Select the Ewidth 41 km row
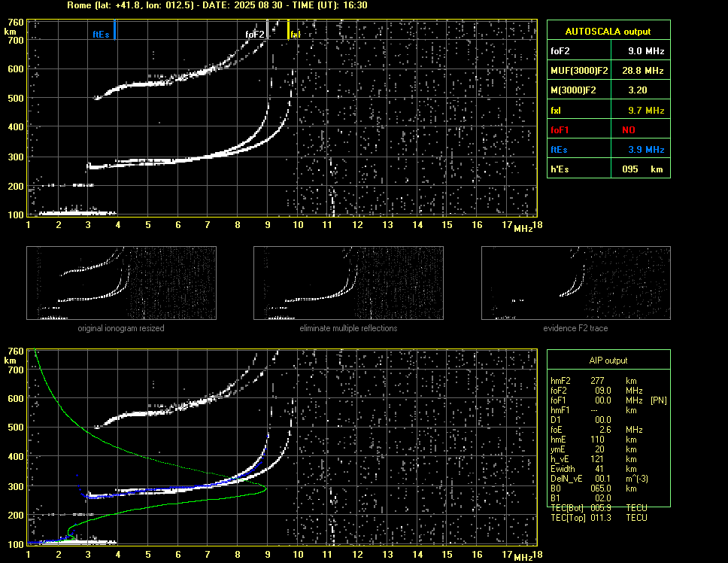728x563 pixels. 593,469
